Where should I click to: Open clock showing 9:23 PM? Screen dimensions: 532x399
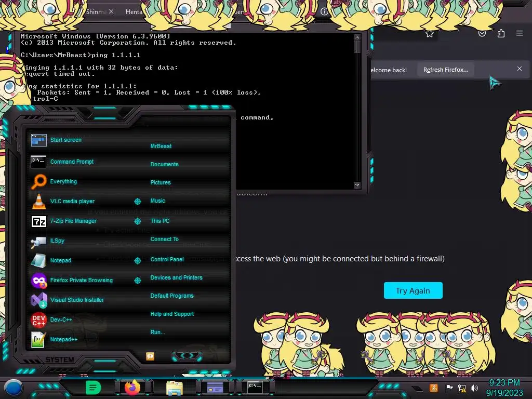[x=504, y=388]
